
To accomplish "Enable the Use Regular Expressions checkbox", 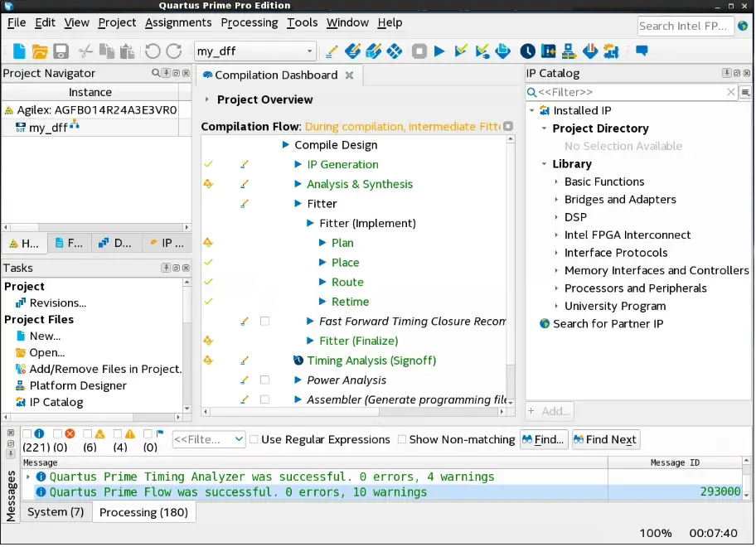I will click(x=254, y=439).
